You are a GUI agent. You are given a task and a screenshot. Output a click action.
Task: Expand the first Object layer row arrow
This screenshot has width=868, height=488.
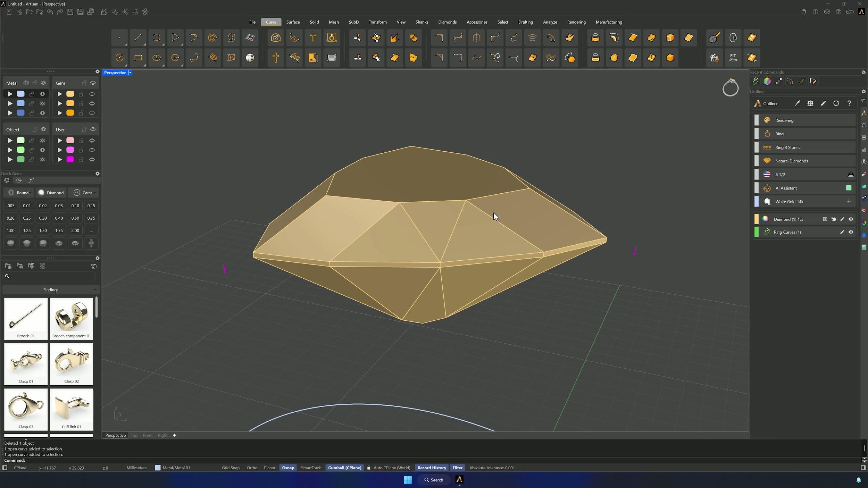pyautogui.click(x=10, y=141)
